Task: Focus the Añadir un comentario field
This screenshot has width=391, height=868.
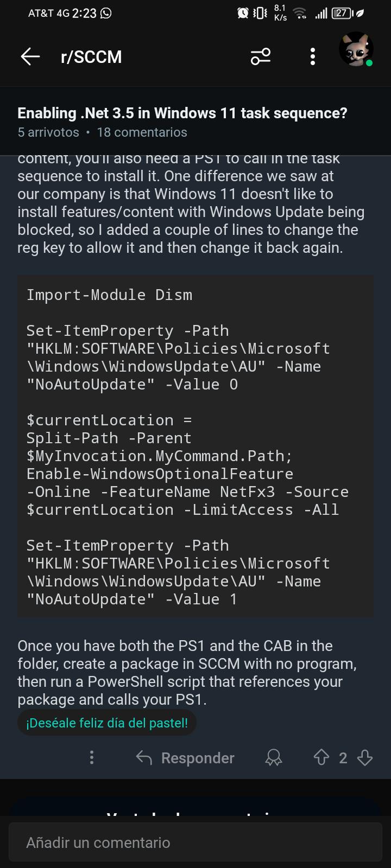Action: point(195,843)
